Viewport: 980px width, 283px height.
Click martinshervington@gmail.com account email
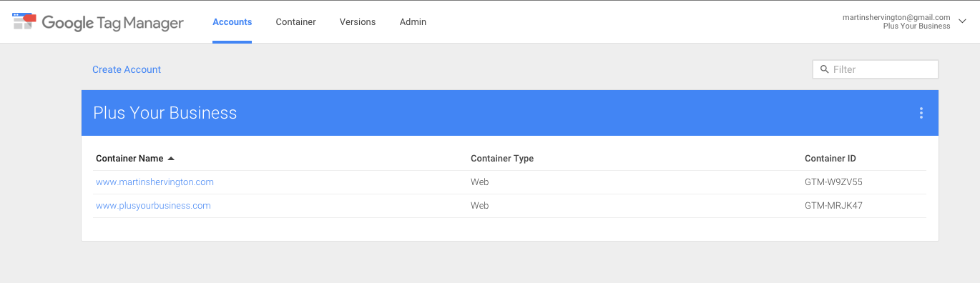tap(896, 17)
